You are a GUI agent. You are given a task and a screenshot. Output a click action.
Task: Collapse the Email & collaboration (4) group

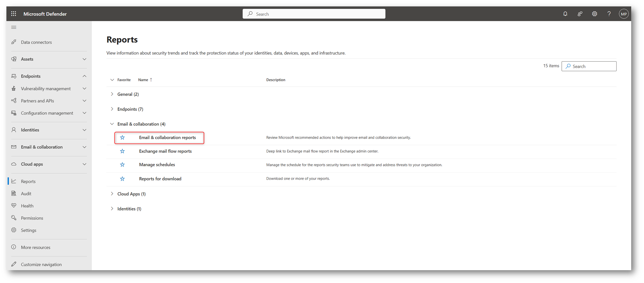coord(112,124)
